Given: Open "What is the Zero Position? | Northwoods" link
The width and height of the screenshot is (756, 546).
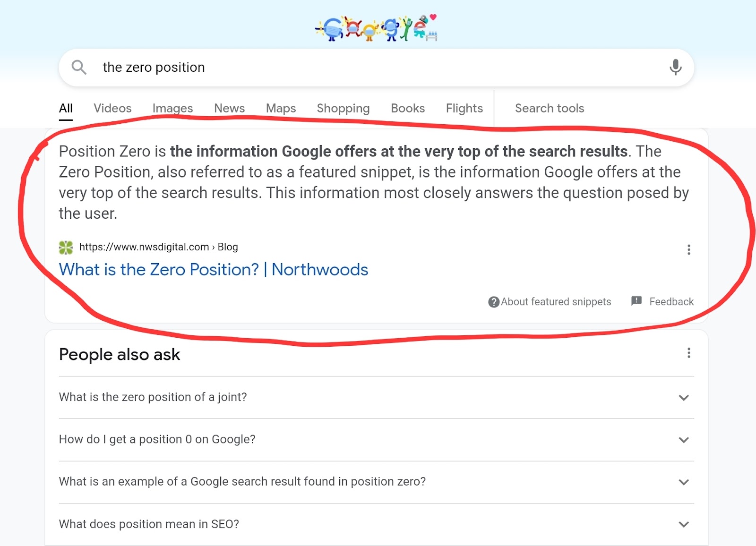Looking at the screenshot, I should 214,270.
